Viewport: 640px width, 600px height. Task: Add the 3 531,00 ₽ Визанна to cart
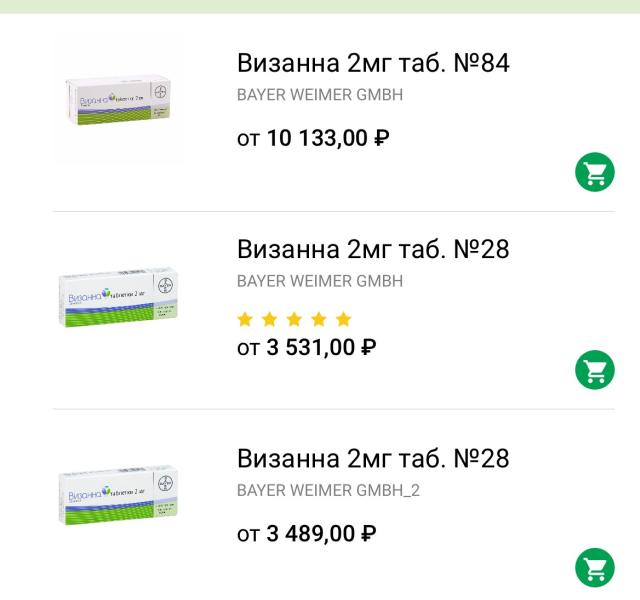tap(595, 369)
